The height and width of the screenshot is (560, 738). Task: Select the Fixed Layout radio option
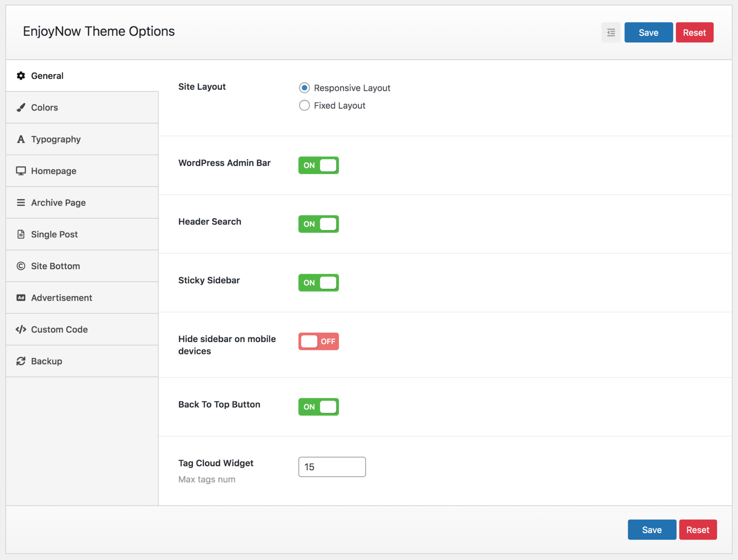pos(304,106)
